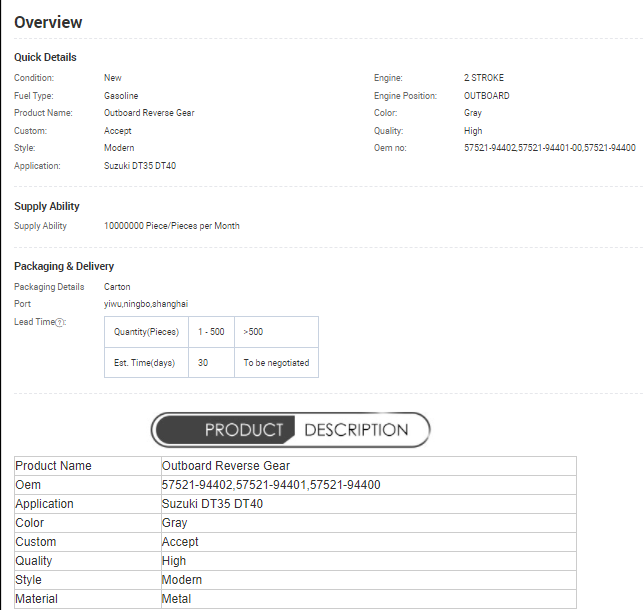Click the 'Carton' packaging details value

pyautogui.click(x=117, y=287)
